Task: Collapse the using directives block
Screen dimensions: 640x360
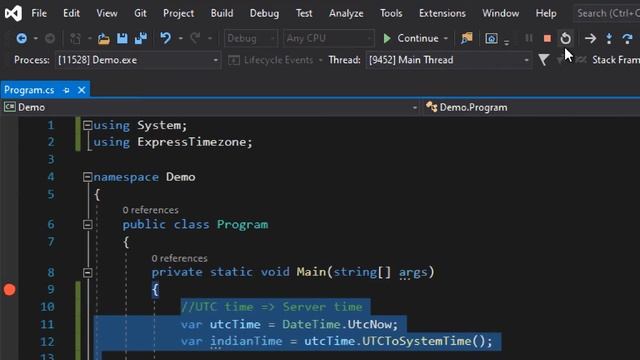Action: pyautogui.click(x=87, y=125)
